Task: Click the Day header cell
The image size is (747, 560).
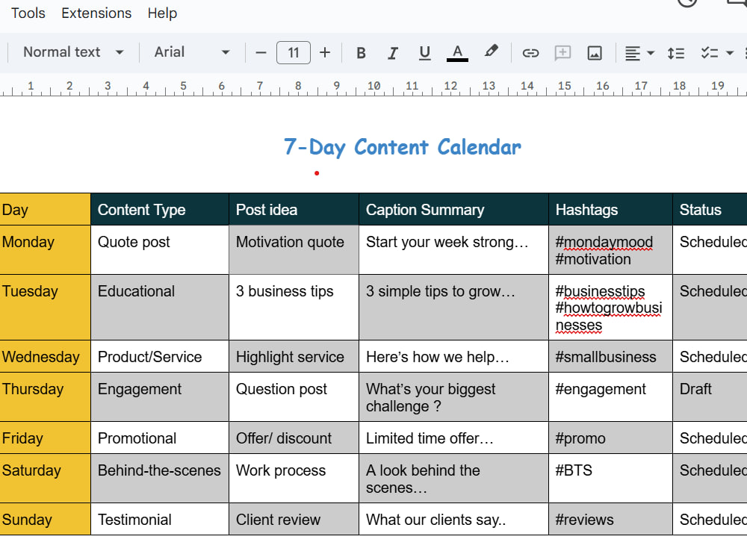Action: point(46,210)
